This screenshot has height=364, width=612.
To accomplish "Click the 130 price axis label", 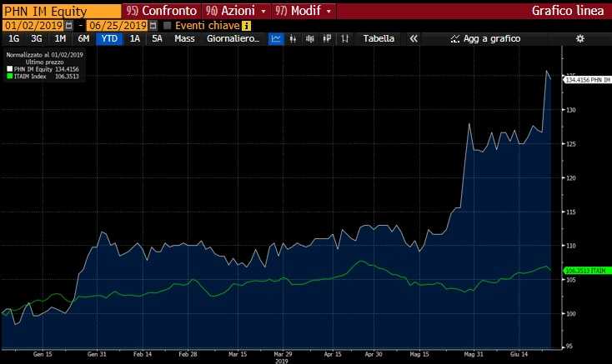I will click(x=571, y=110).
